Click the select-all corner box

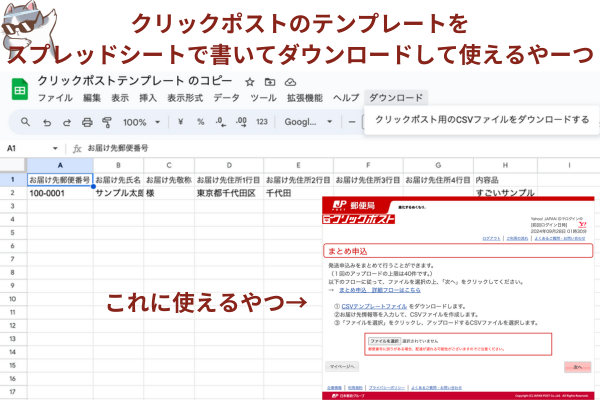tap(13, 165)
